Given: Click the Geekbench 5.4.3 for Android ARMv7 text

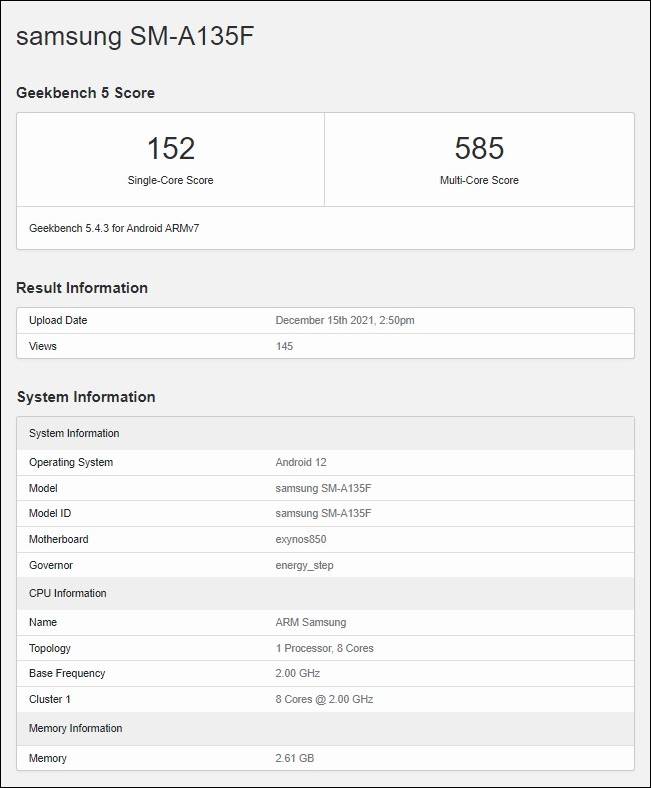Looking at the screenshot, I should click(114, 228).
